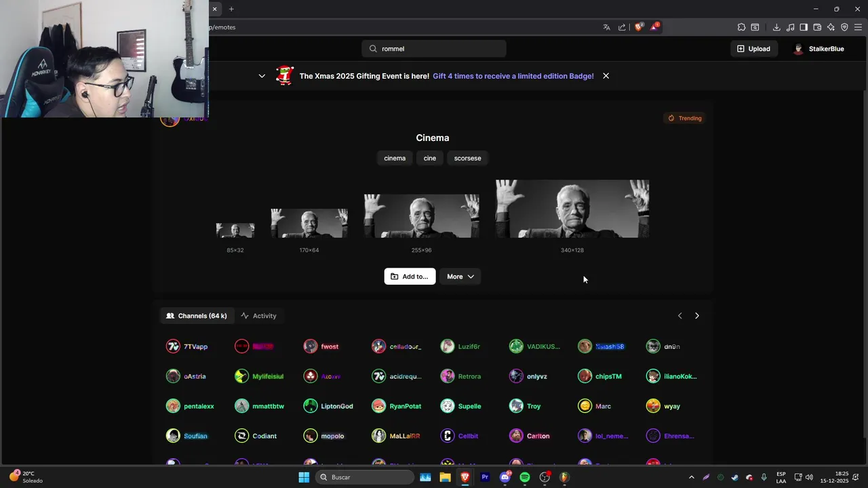The height and width of the screenshot is (488, 868).
Task: Toggle the browser sidebar panel icon
Action: [x=804, y=27]
